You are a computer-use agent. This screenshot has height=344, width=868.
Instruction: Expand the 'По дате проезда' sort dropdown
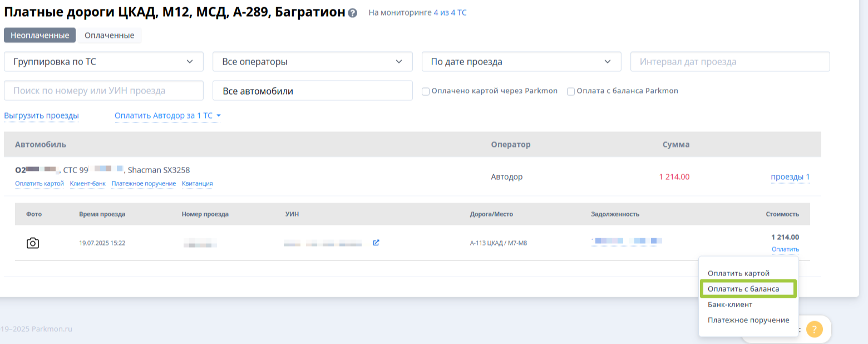click(521, 62)
